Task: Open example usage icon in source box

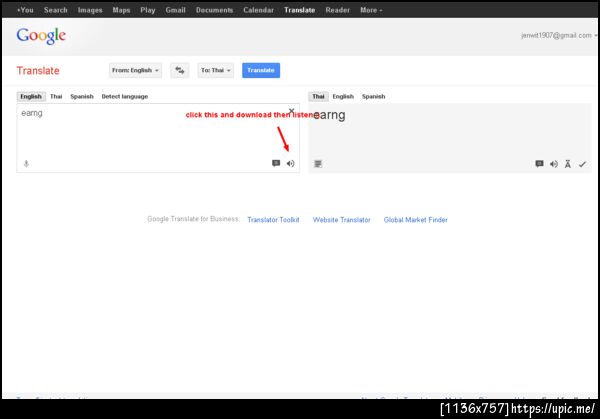Action: click(x=276, y=163)
